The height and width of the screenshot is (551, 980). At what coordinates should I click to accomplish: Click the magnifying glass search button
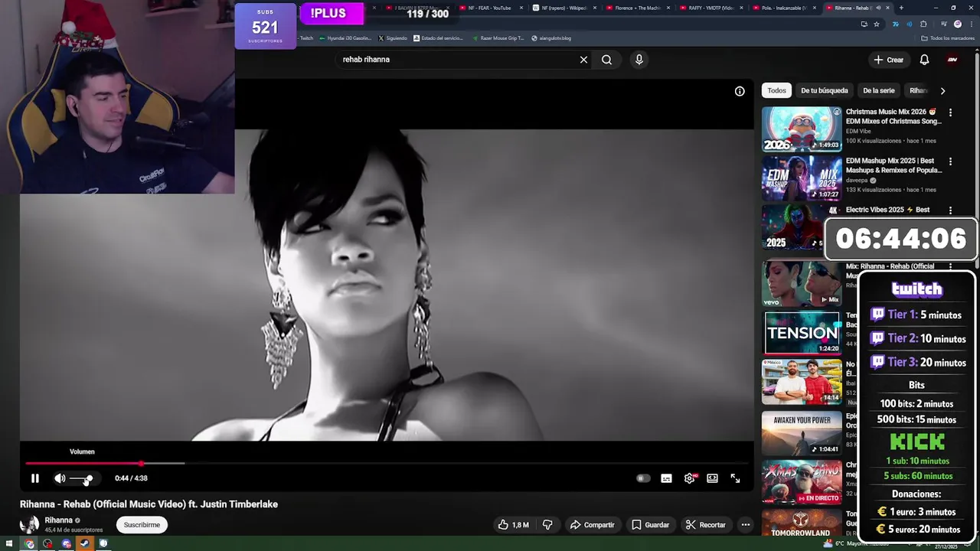pyautogui.click(x=606, y=60)
